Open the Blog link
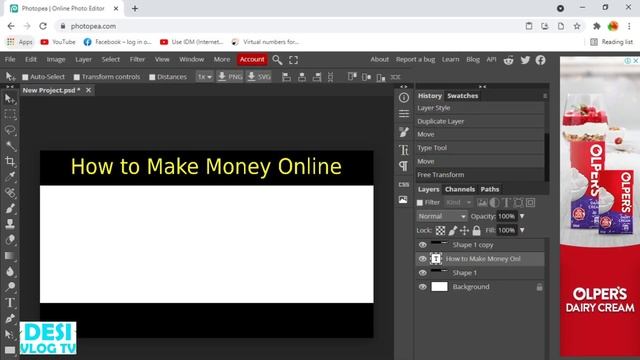640x360 pixels. coord(473,60)
